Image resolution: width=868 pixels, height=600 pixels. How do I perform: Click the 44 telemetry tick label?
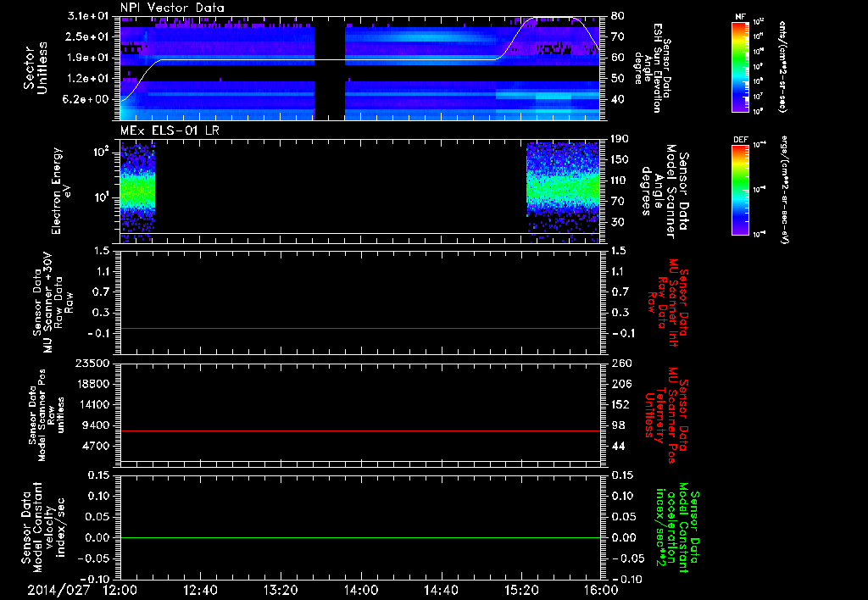618,446
